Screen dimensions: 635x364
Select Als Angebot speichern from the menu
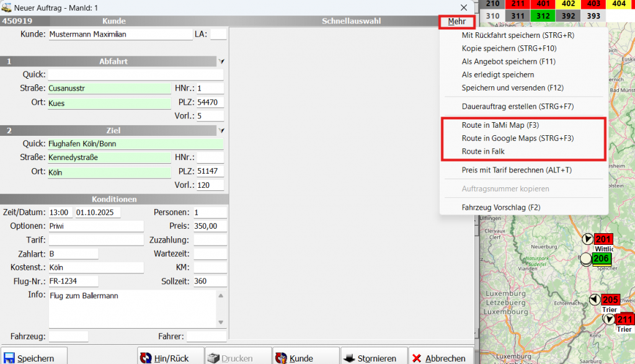[x=500, y=61]
